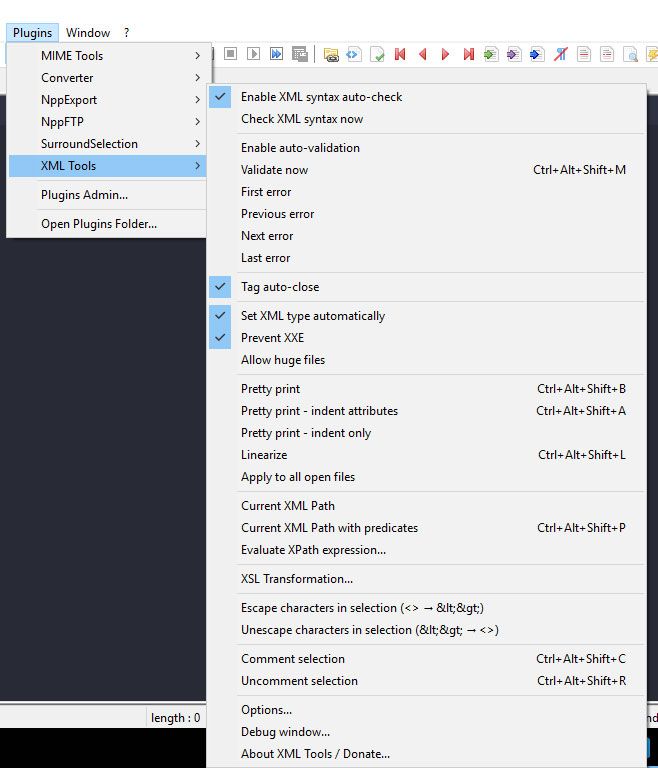Expand the SurroundSelection submenu
The height and width of the screenshot is (768, 658).
point(107,144)
